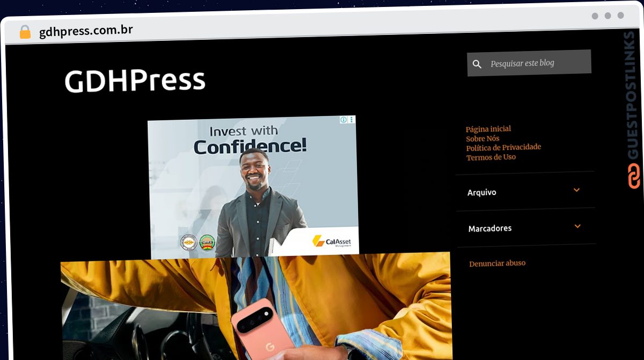
Task: Open Política de Privacidade link
Action: [503, 147]
